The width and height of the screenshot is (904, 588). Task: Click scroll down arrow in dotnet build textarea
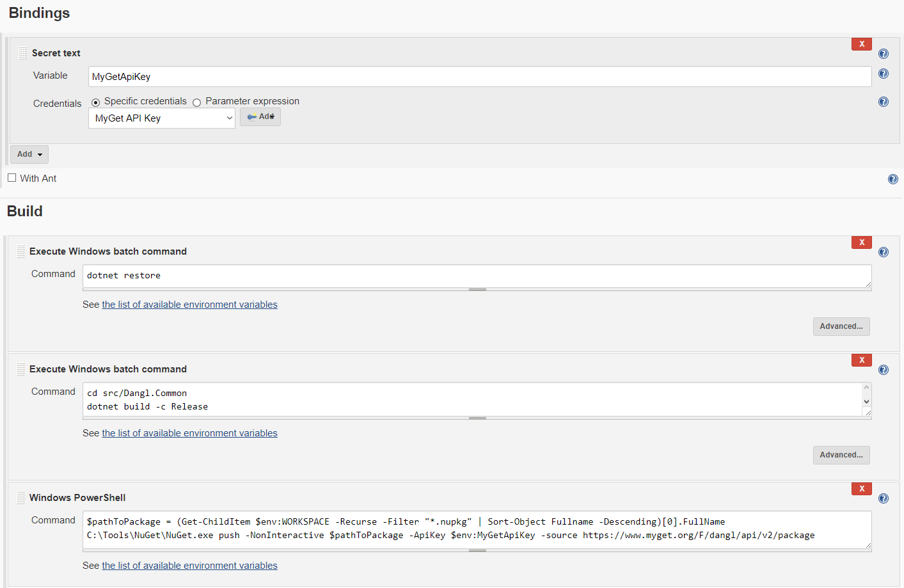point(867,402)
